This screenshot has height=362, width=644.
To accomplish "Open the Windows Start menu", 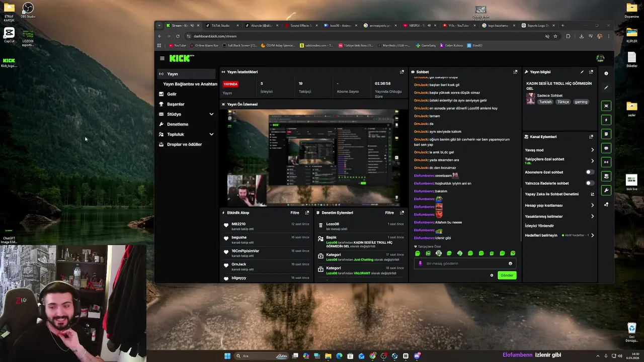I will pos(227,356).
